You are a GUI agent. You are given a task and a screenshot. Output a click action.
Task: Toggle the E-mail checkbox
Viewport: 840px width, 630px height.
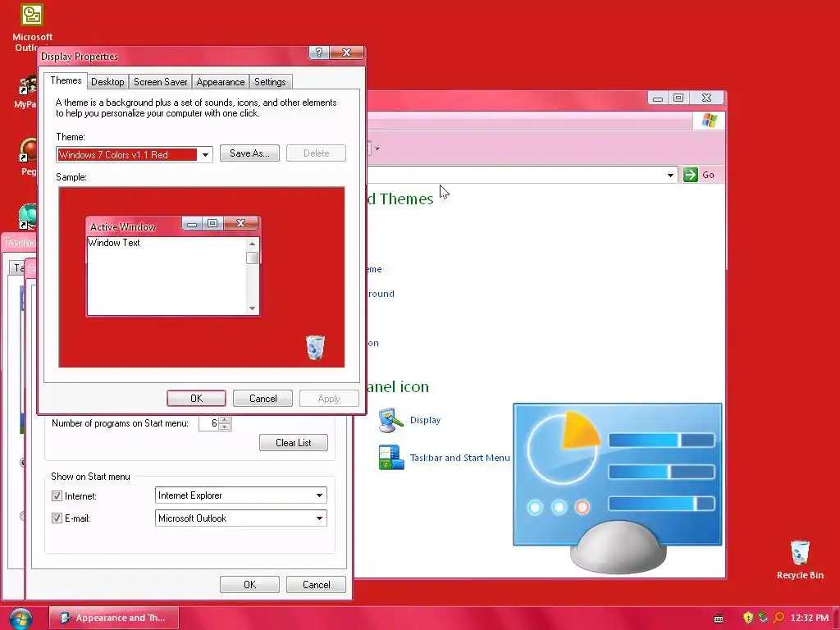(57, 518)
